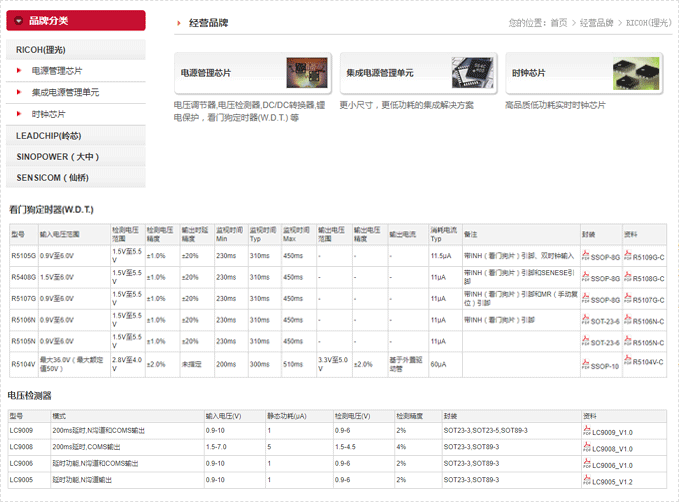Click the PDF icon beside R5109G-C datasheet

click(x=628, y=256)
